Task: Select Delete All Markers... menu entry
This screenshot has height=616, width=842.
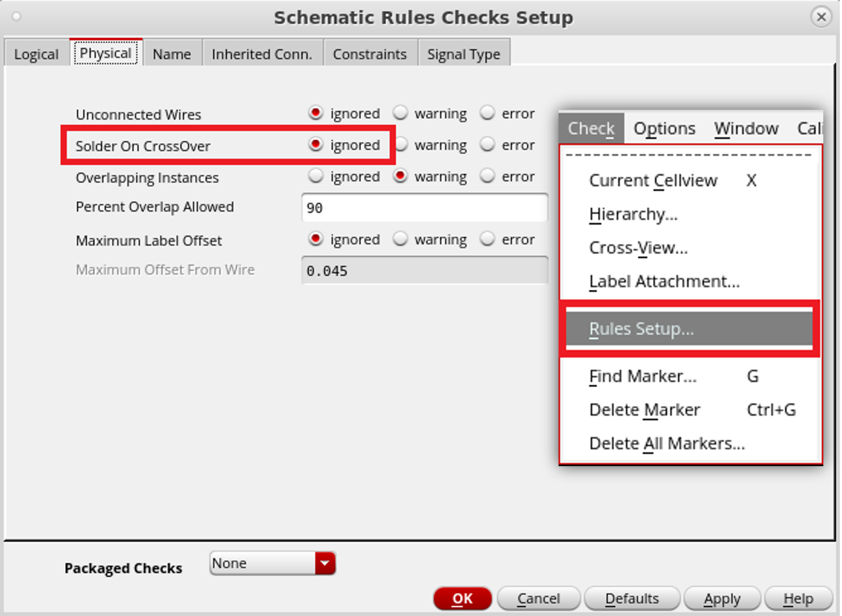Action: (667, 444)
